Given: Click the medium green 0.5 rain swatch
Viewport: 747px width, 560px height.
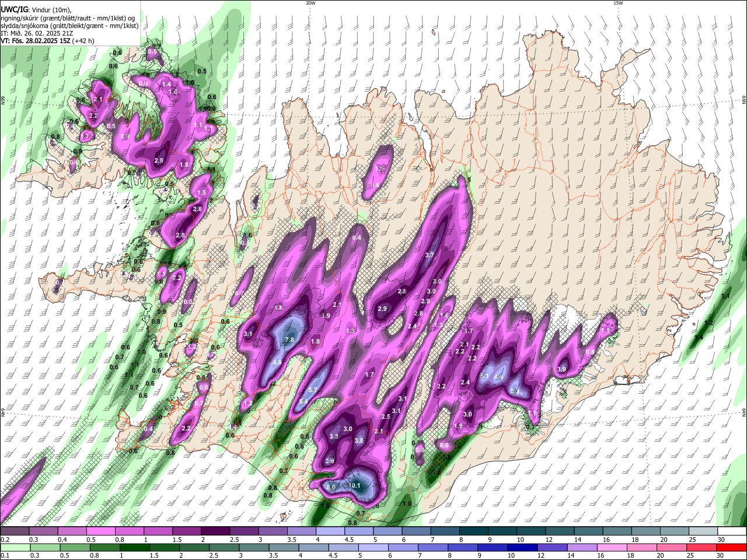Looking at the screenshot, I should (75, 547).
